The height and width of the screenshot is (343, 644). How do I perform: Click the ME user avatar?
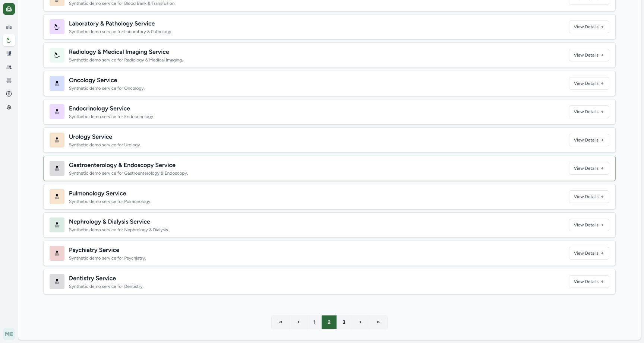pos(9,334)
